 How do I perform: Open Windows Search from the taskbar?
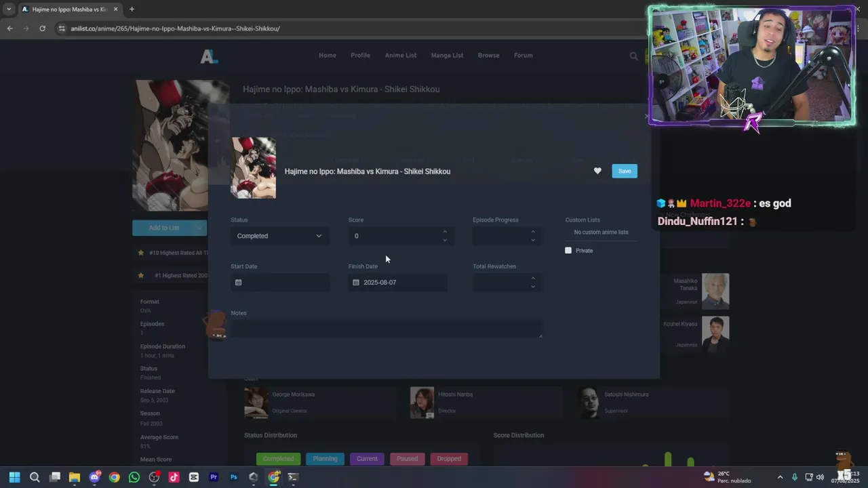coord(35,477)
